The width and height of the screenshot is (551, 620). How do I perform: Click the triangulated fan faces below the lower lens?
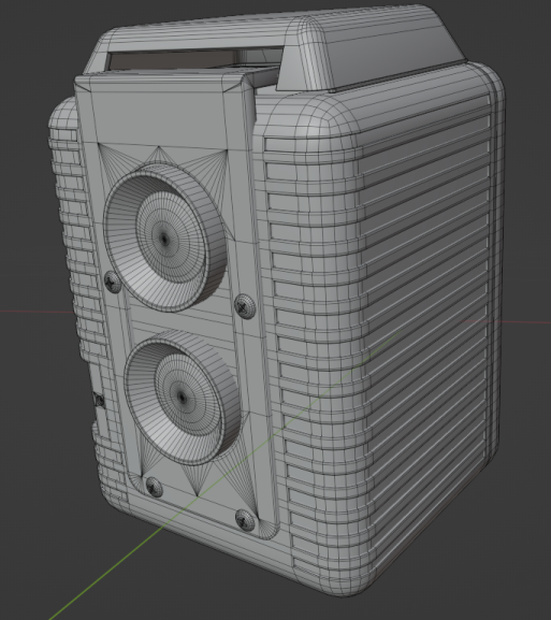coord(198,478)
